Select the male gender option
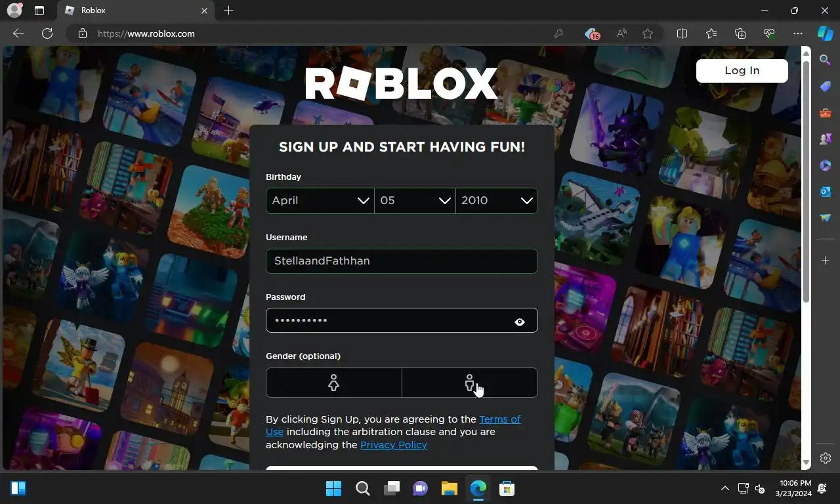 [470, 383]
